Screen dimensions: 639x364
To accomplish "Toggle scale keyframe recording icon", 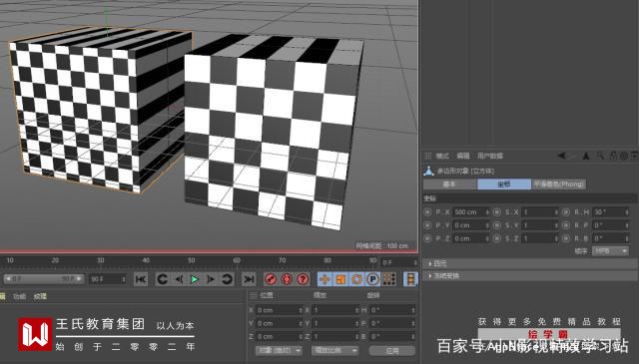I will tap(340, 279).
